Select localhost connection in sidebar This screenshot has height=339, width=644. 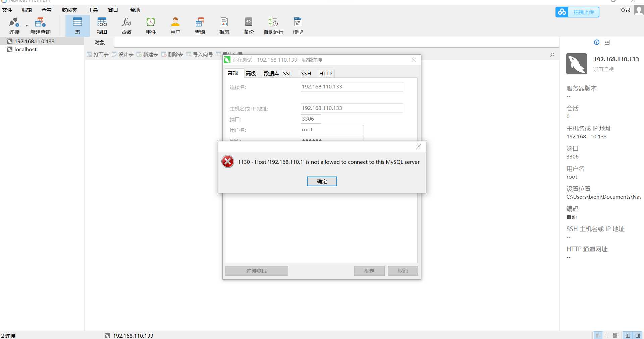(x=42, y=49)
